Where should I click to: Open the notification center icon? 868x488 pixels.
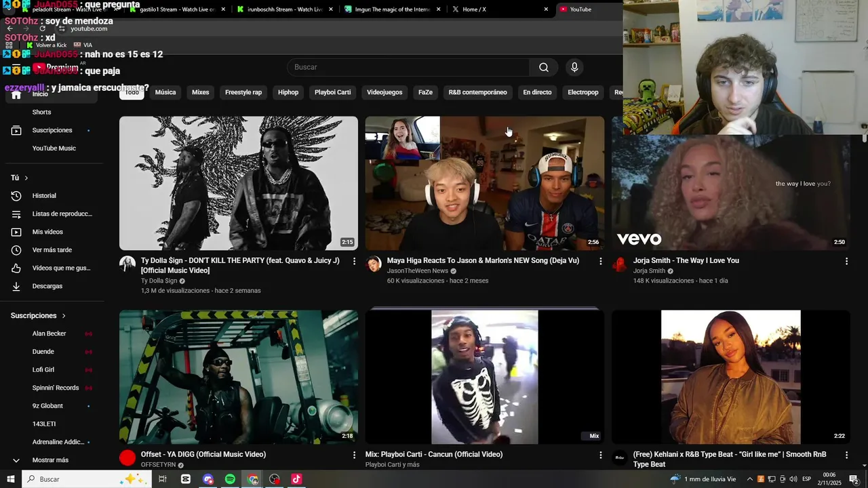coord(854,479)
